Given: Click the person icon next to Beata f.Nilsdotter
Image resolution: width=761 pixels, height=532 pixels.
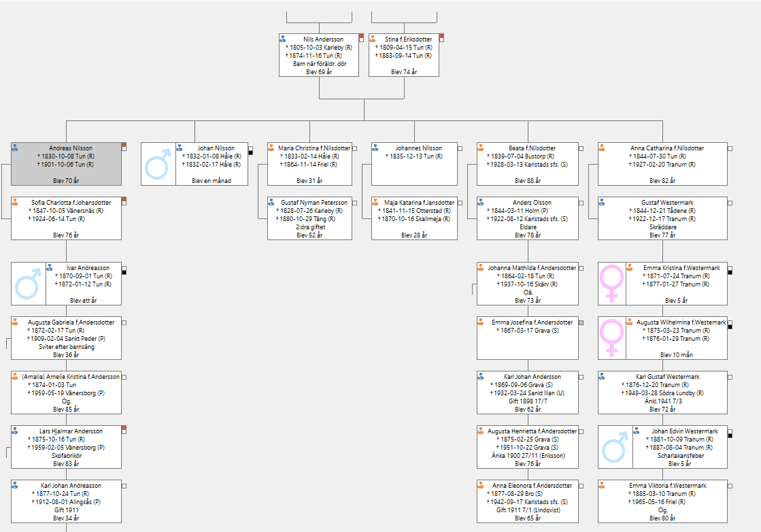Looking at the screenshot, I should 481,147.
